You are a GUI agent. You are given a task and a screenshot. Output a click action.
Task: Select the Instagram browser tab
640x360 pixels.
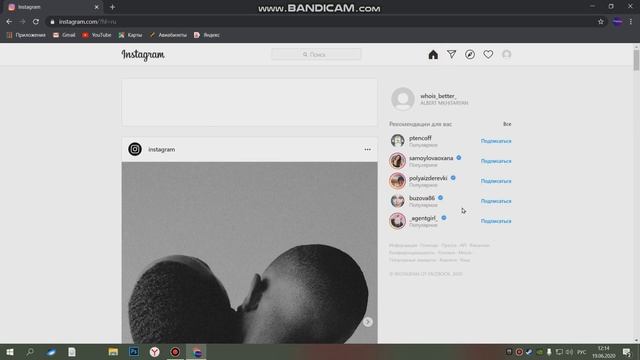tap(53, 7)
